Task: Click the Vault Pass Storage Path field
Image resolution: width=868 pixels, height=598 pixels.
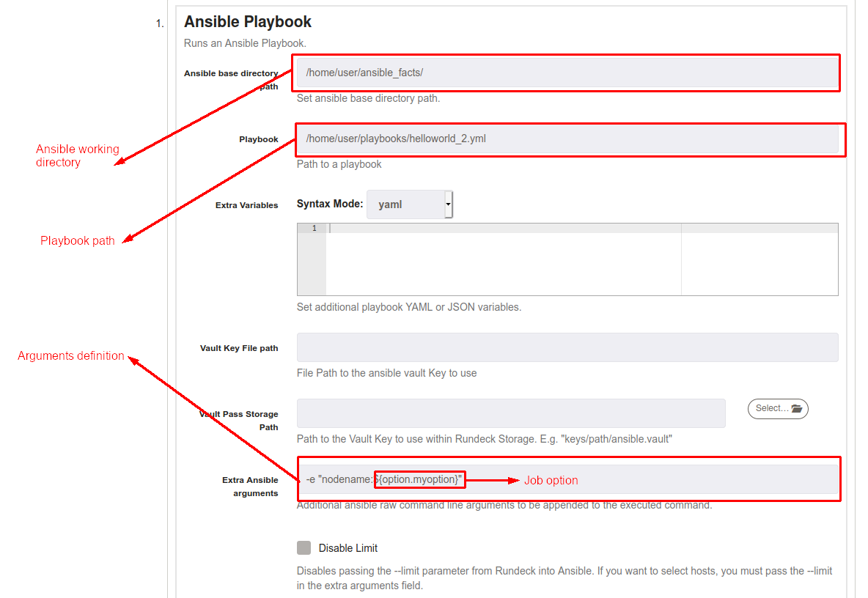Action: pyautogui.click(x=511, y=413)
